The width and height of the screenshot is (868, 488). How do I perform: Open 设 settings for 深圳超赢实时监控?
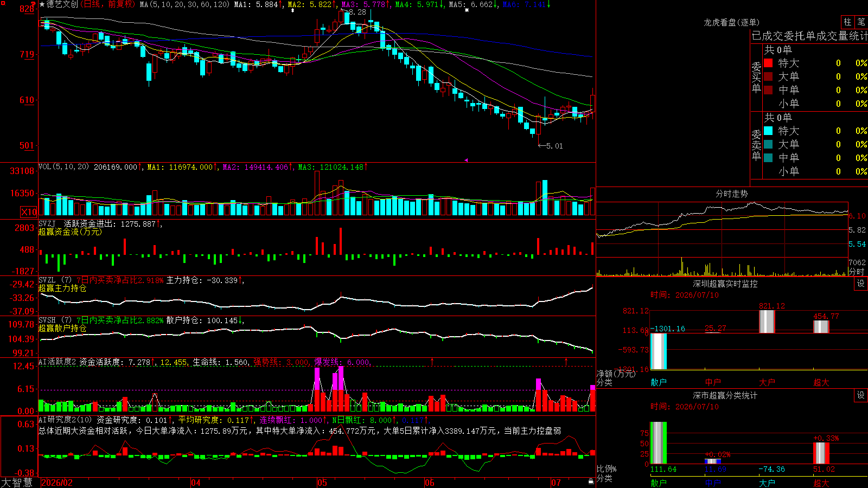[861, 284]
